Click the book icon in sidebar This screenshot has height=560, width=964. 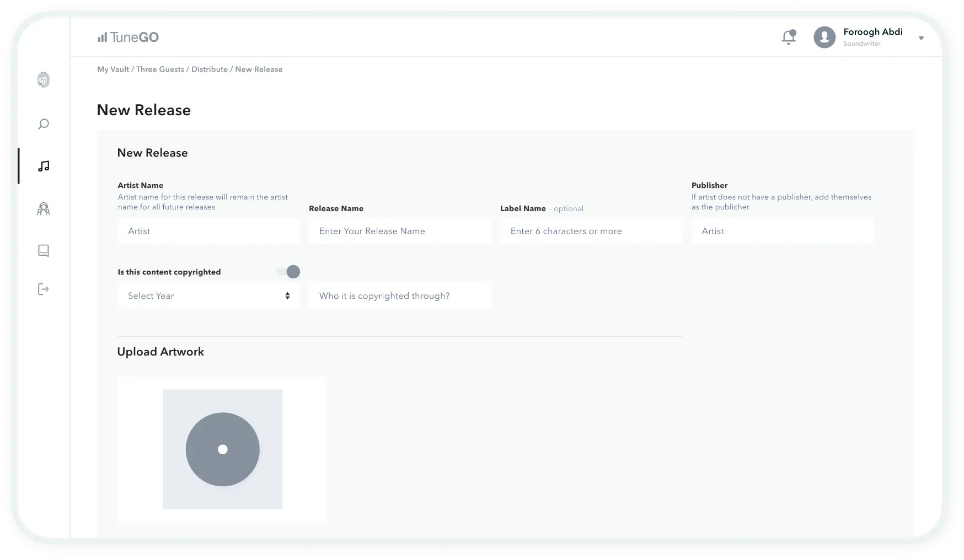coord(44,251)
